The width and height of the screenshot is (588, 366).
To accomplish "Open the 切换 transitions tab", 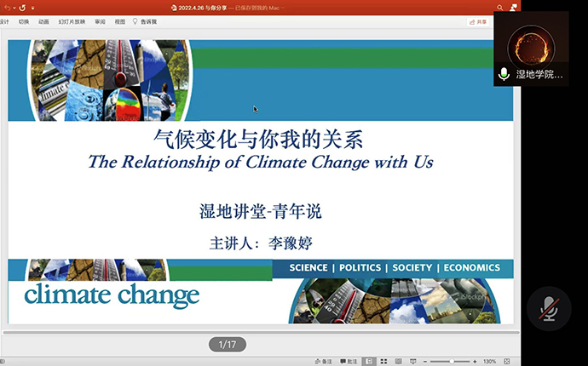I will [x=23, y=21].
